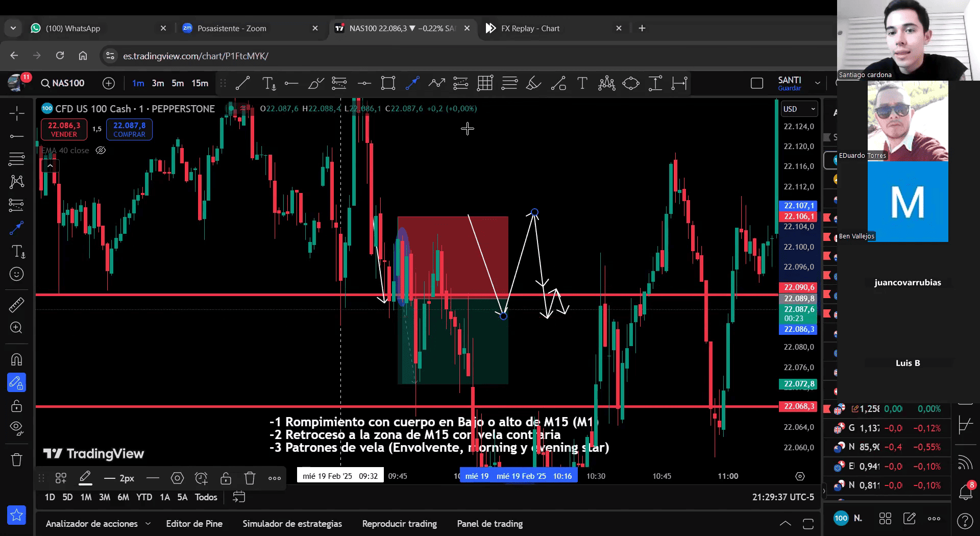Open the help question mark icon
Image resolution: width=980 pixels, height=536 pixels.
(965, 521)
